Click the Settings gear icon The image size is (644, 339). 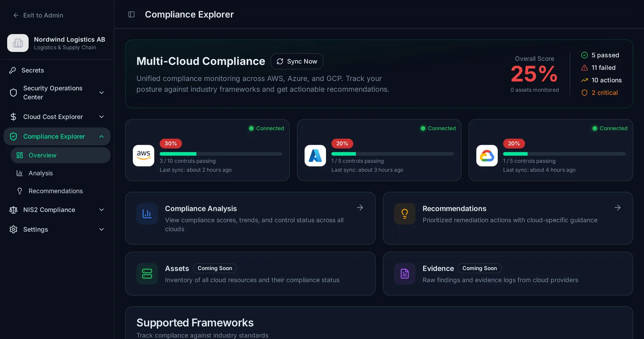click(13, 230)
